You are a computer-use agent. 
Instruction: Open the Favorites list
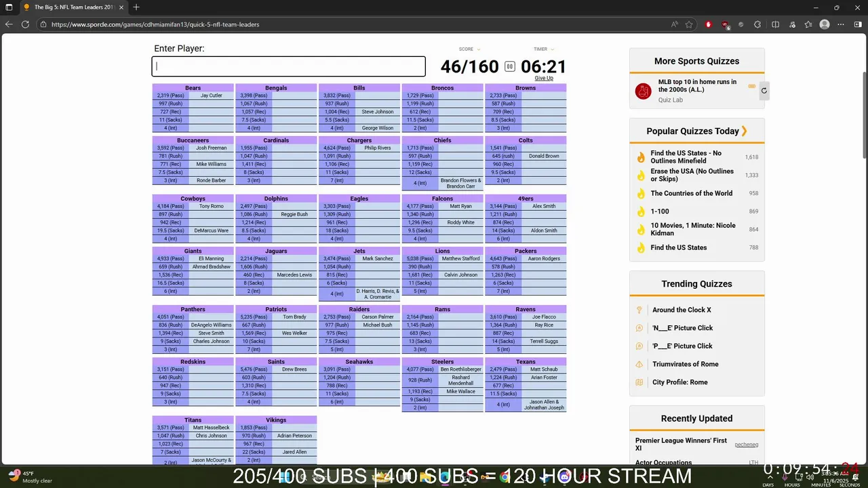pyautogui.click(x=808, y=24)
